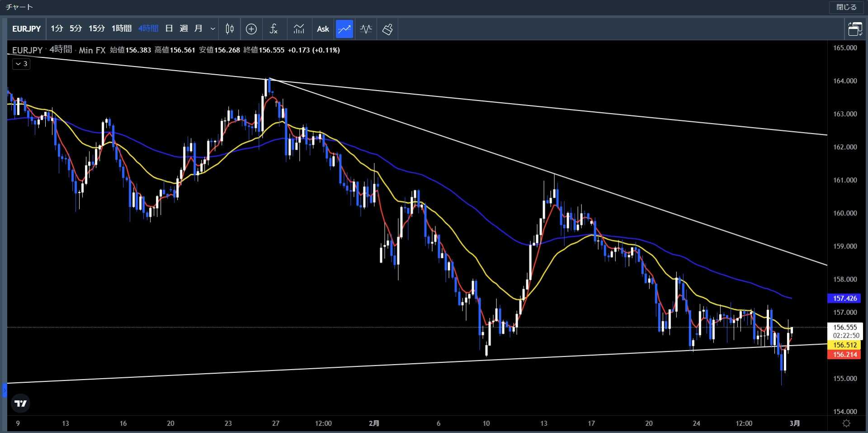Switch to the daily 日 timeframe
868x433 pixels.
(x=169, y=29)
